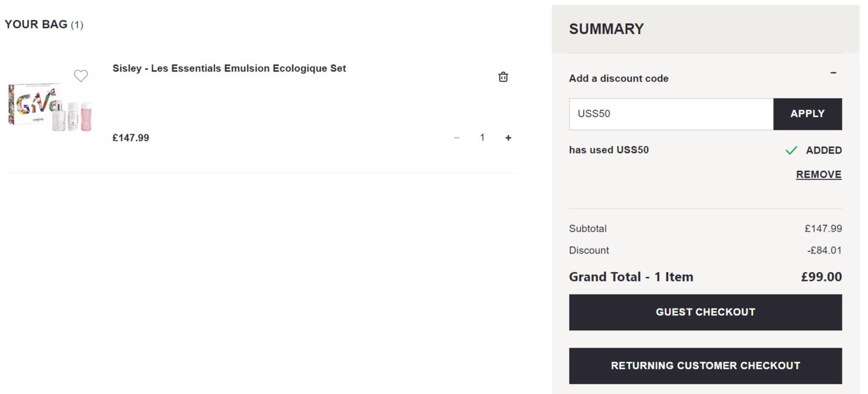
Task: Click the YOUR BAG heading
Action: (x=43, y=25)
